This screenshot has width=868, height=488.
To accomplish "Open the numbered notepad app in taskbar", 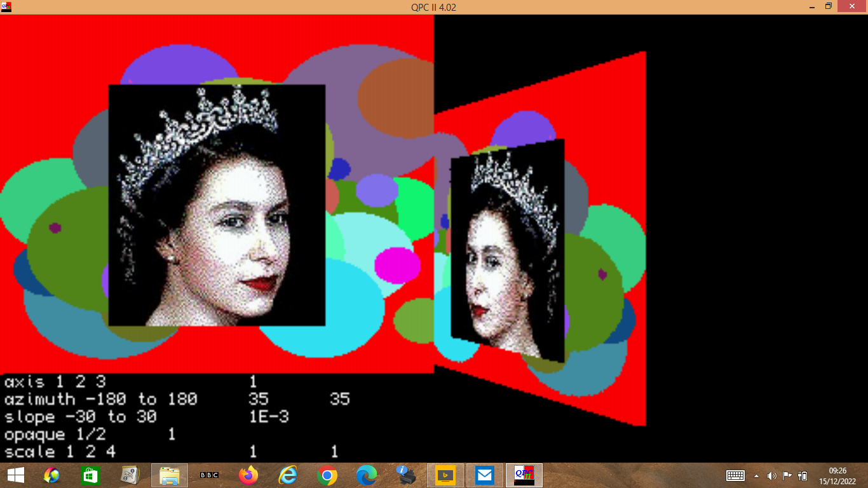I will tap(130, 475).
